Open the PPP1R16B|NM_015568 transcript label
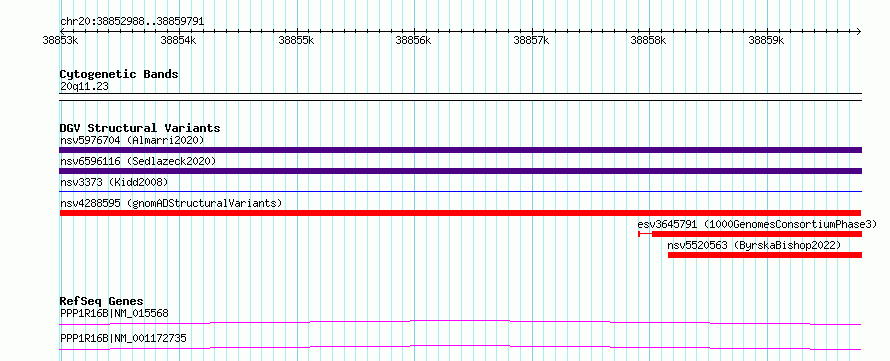 pos(114,313)
